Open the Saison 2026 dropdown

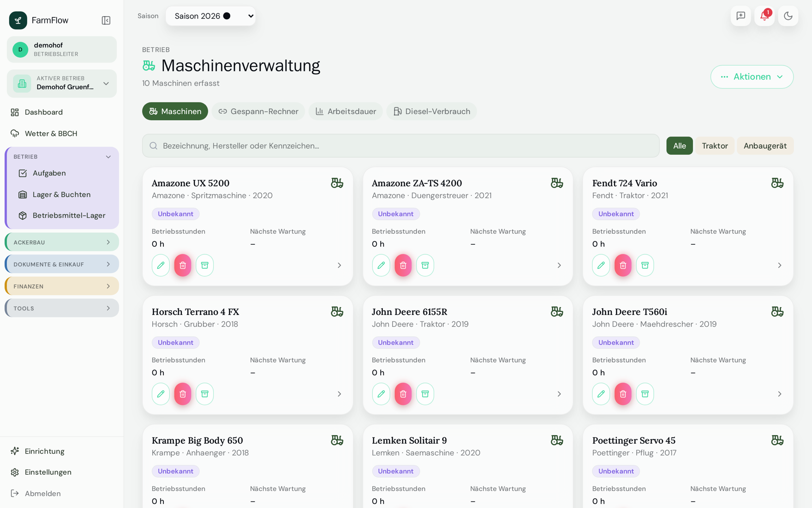(211, 16)
